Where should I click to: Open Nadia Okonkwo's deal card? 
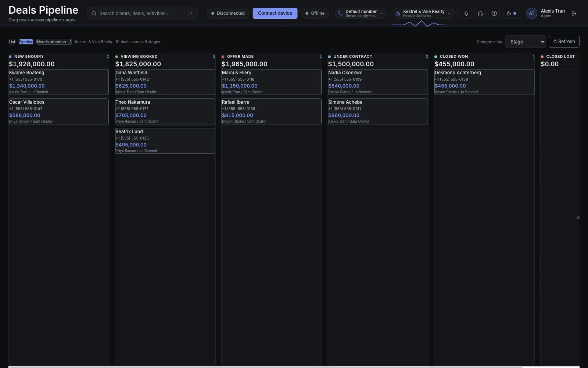click(x=378, y=82)
